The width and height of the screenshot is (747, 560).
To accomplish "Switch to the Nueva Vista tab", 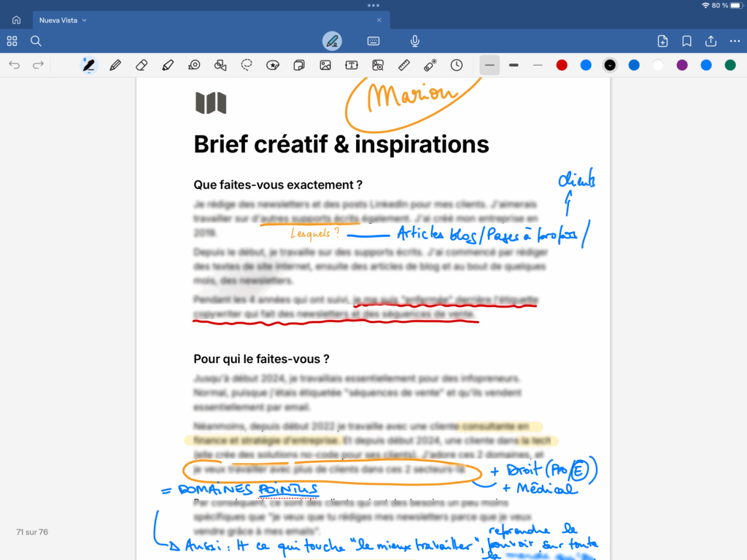I will coord(58,20).
